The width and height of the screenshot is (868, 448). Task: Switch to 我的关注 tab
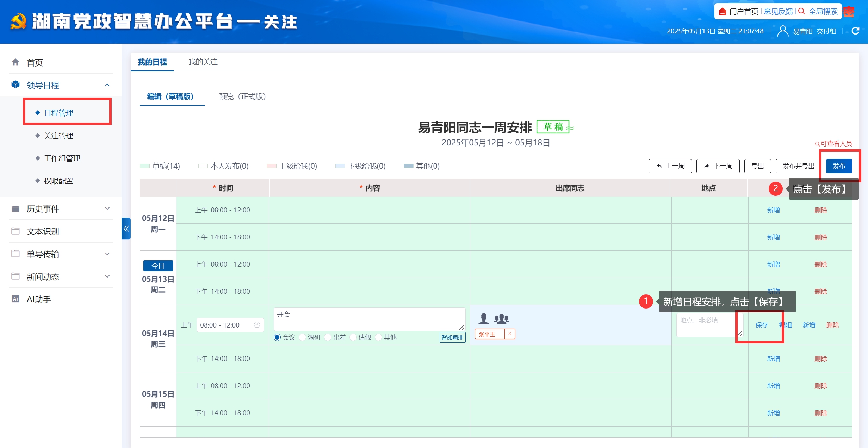tap(203, 62)
